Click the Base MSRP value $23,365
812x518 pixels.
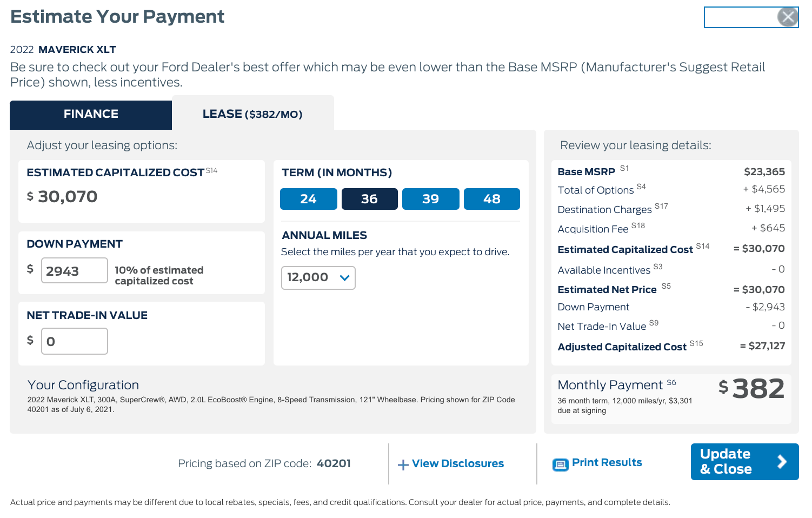point(764,172)
